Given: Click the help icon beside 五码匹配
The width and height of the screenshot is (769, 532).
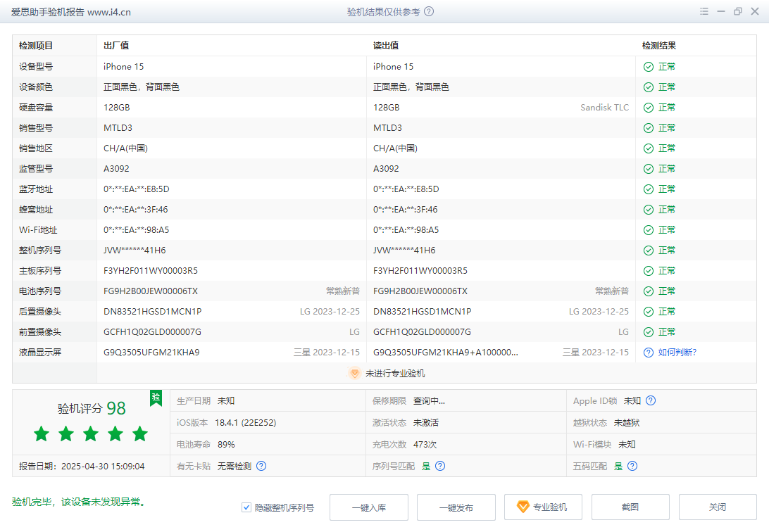Looking at the screenshot, I should [x=632, y=466].
